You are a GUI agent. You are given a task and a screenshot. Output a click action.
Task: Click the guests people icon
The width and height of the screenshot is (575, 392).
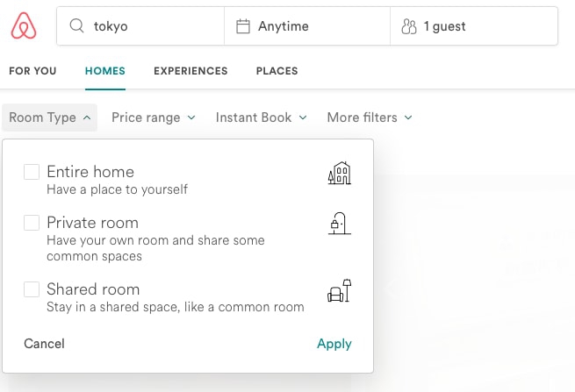(x=409, y=26)
